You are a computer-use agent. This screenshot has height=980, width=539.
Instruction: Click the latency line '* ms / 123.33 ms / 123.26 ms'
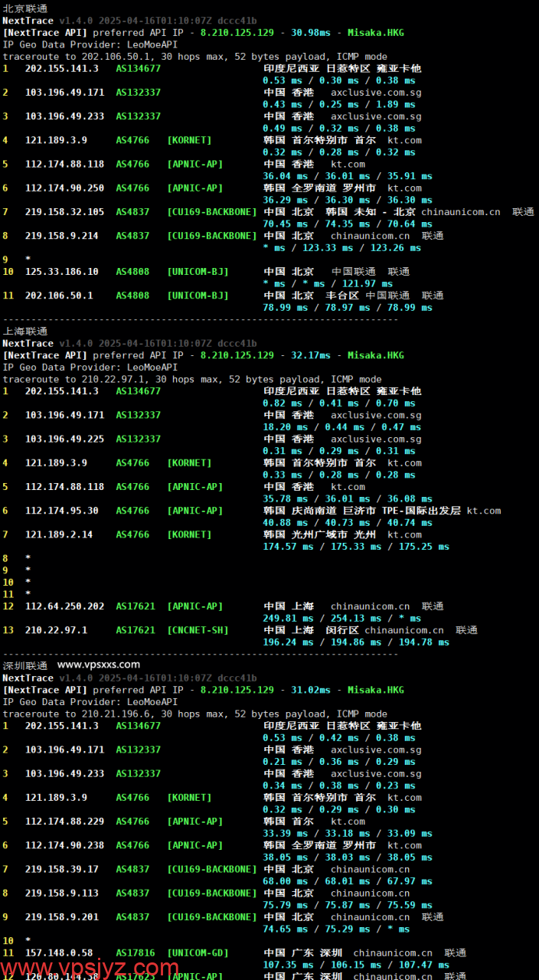[x=341, y=248]
